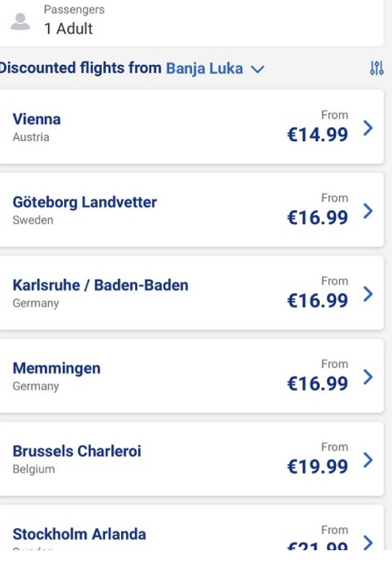Image resolution: width=392 pixels, height=581 pixels.
Task: Open the Passengers 1 Adult selector
Action: pyautogui.click(x=191, y=21)
